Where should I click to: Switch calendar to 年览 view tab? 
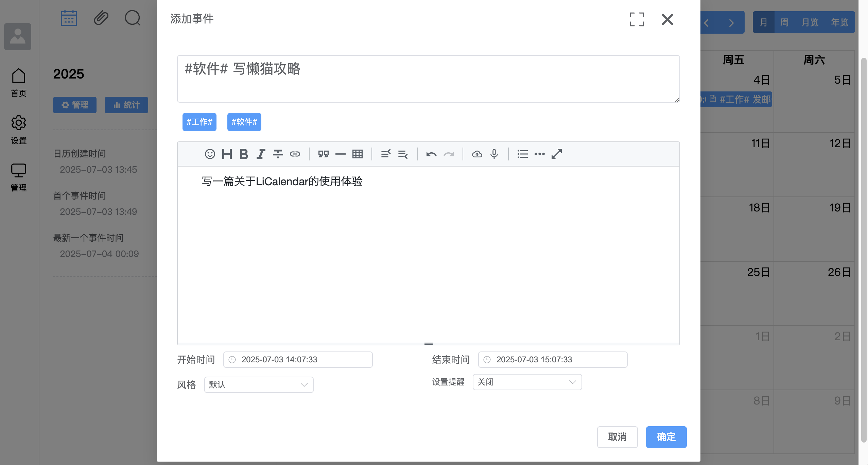click(839, 22)
